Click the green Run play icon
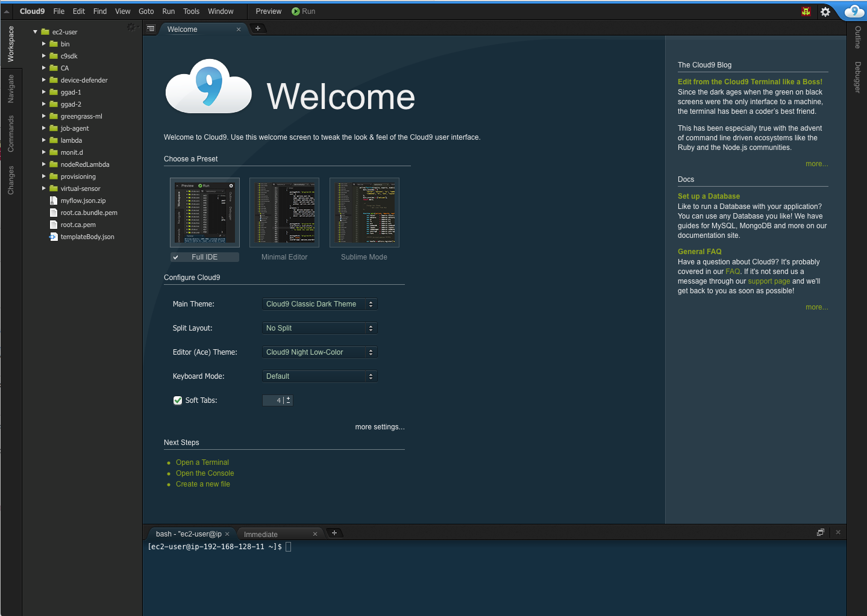The height and width of the screenshot is (616, 867). 296,11
